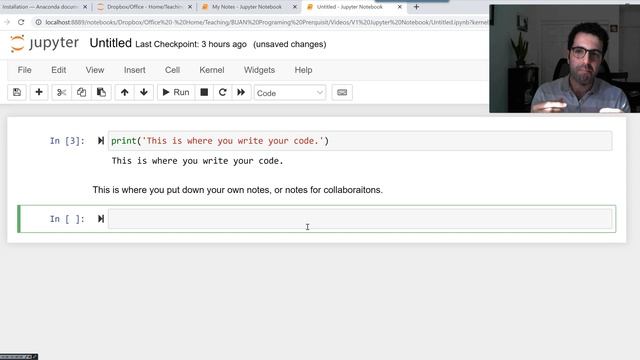Open the Cell menu
Screen dimensions: 640x360
click(x=172, y=70)
